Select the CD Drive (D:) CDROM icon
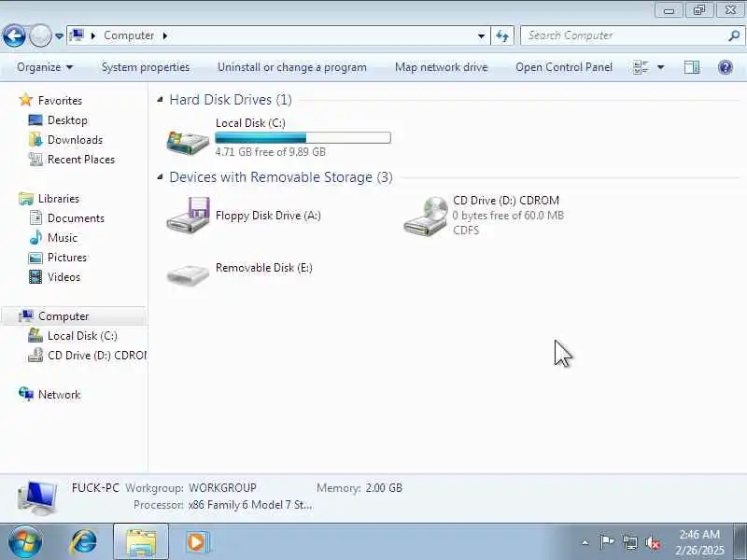The width and height of the screenshot is (747, 560). pyautogui.click(x=425, y=217)
